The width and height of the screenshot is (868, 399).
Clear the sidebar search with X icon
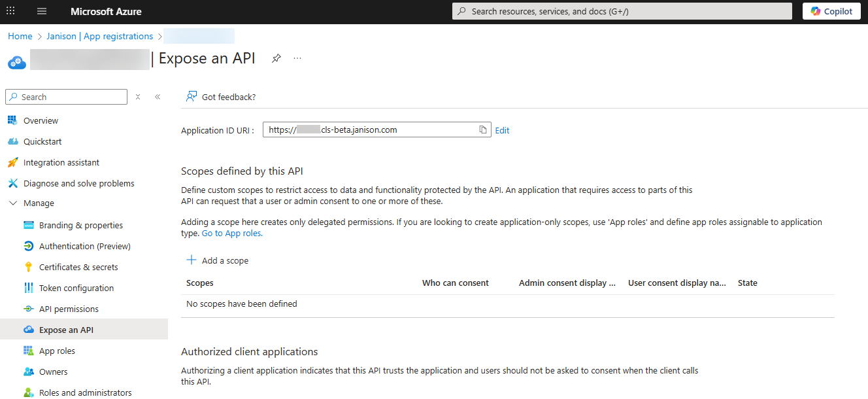point(138,97)
